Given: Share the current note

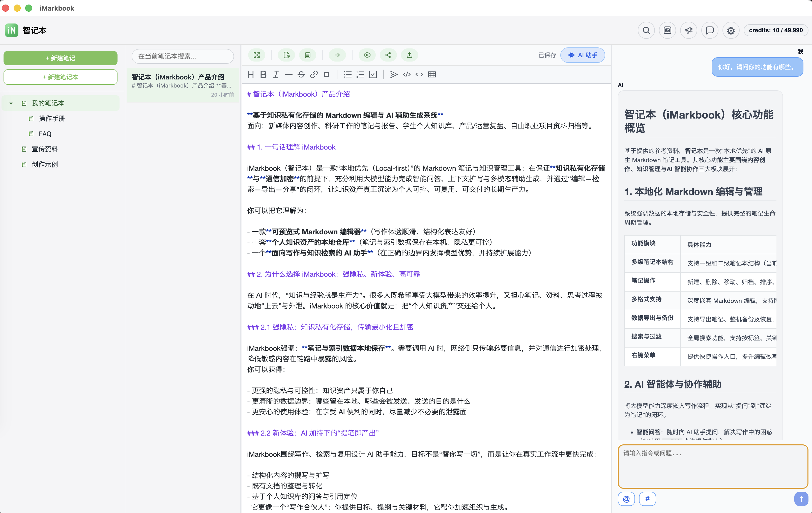Looking at the screenshot, I should coord(388,55).
